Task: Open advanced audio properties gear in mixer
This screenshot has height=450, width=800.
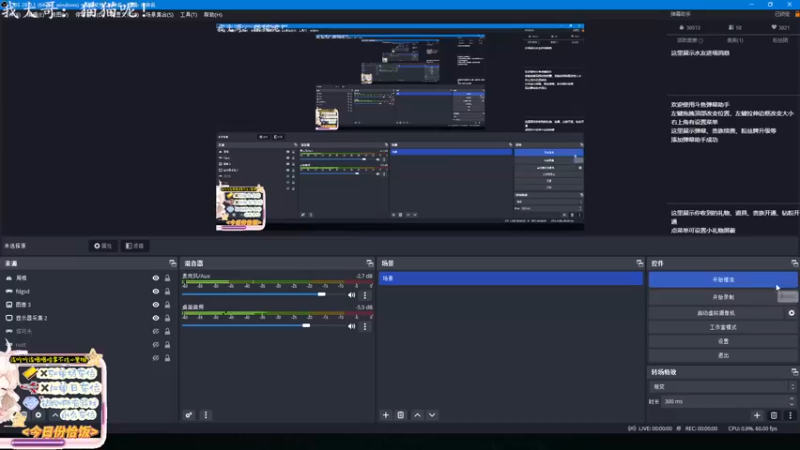Action: (189, 415)
